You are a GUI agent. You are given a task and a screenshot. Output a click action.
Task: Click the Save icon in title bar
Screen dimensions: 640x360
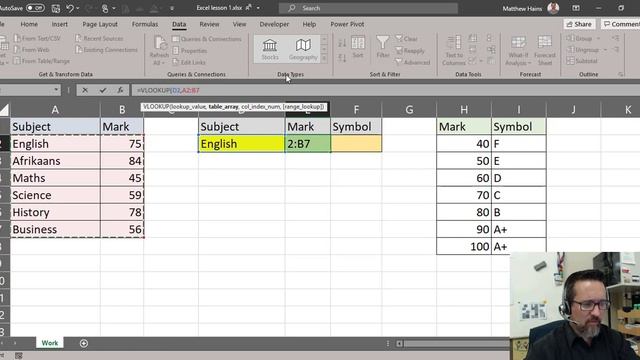point(56,8)
